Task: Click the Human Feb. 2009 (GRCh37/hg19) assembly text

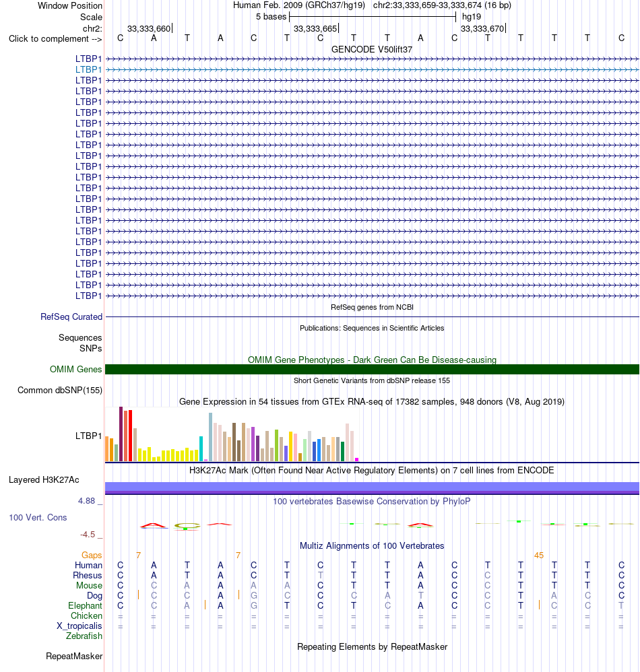Action: (299, 5)
